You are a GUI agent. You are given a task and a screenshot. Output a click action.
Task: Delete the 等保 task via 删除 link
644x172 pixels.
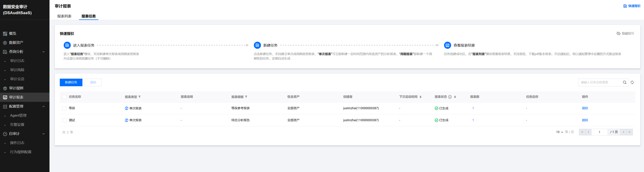coord(585,108)
